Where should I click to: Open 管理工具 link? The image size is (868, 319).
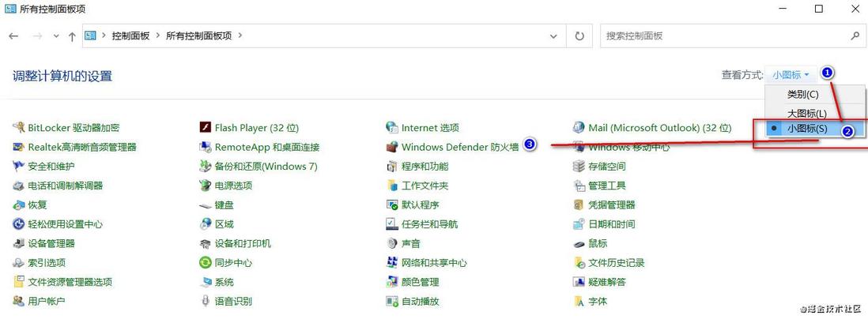coord(606,186)
